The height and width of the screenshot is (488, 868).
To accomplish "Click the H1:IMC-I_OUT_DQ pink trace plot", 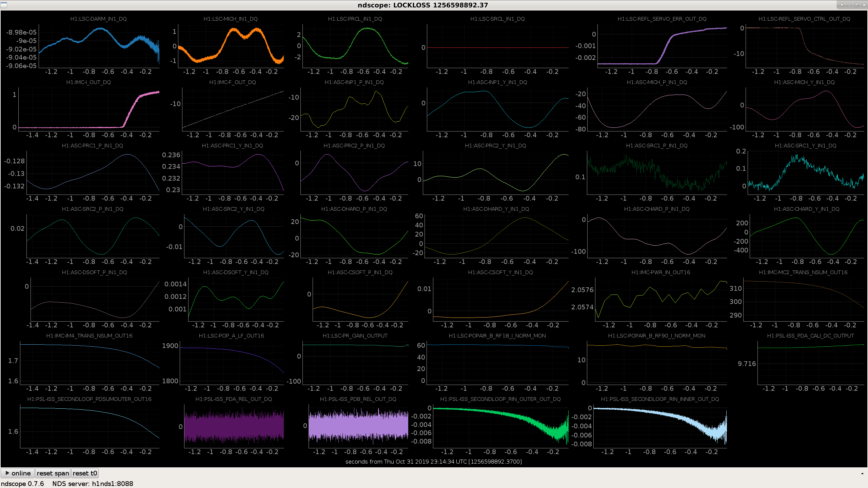I will (x=89, y=109).
